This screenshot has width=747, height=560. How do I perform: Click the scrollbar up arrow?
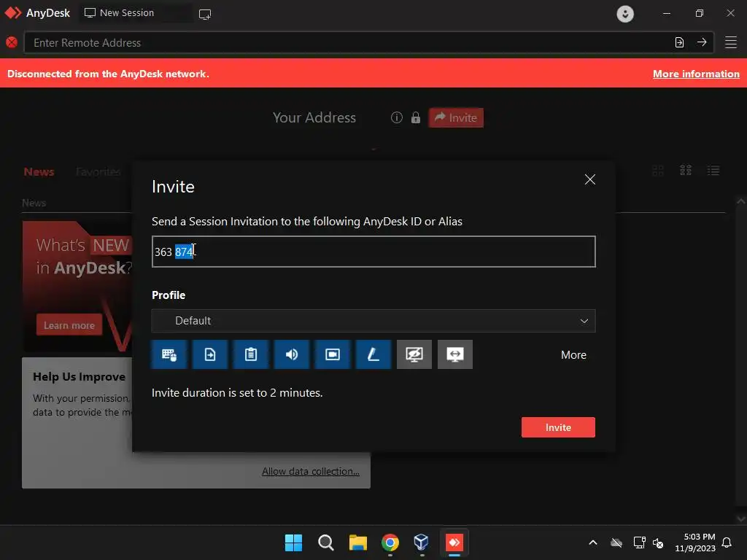(x=741, y=201)
